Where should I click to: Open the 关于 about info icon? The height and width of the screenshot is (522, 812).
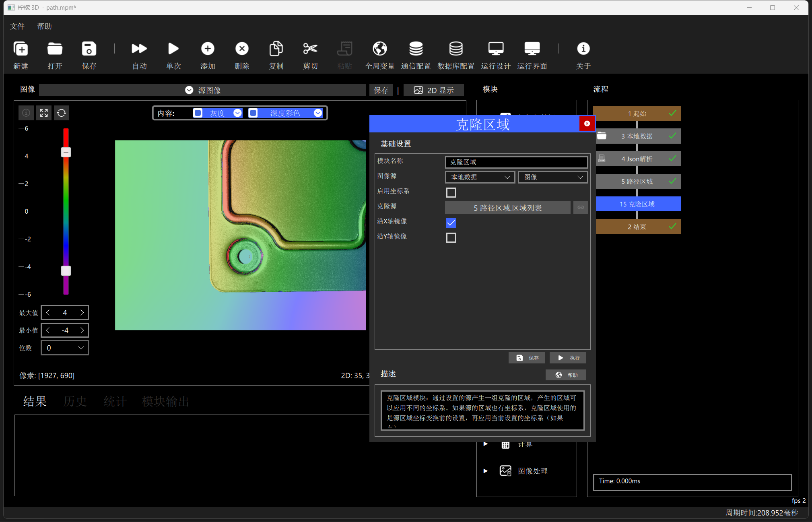[x=583, y=49]
